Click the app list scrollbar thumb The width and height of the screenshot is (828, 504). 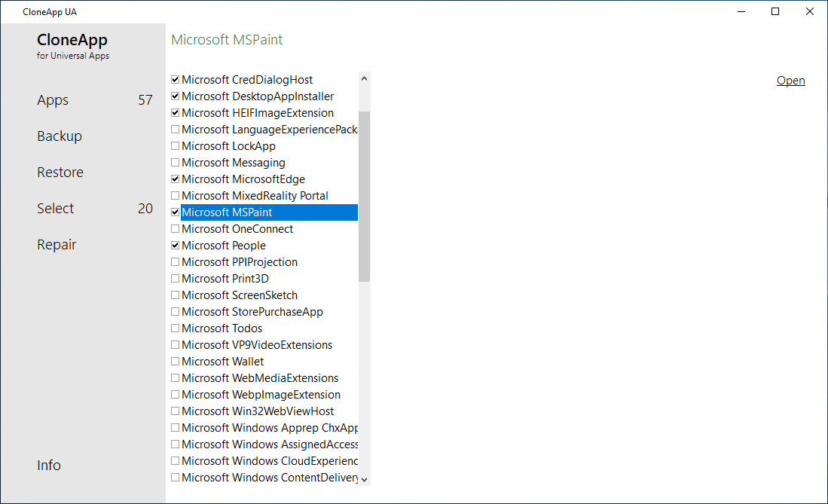click(364, 197)
